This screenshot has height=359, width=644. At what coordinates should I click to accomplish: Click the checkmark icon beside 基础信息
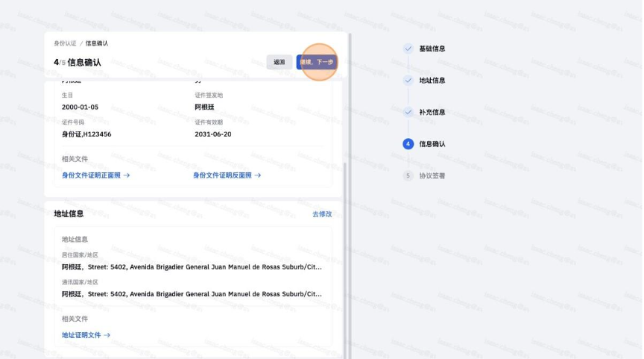point(408,49)
